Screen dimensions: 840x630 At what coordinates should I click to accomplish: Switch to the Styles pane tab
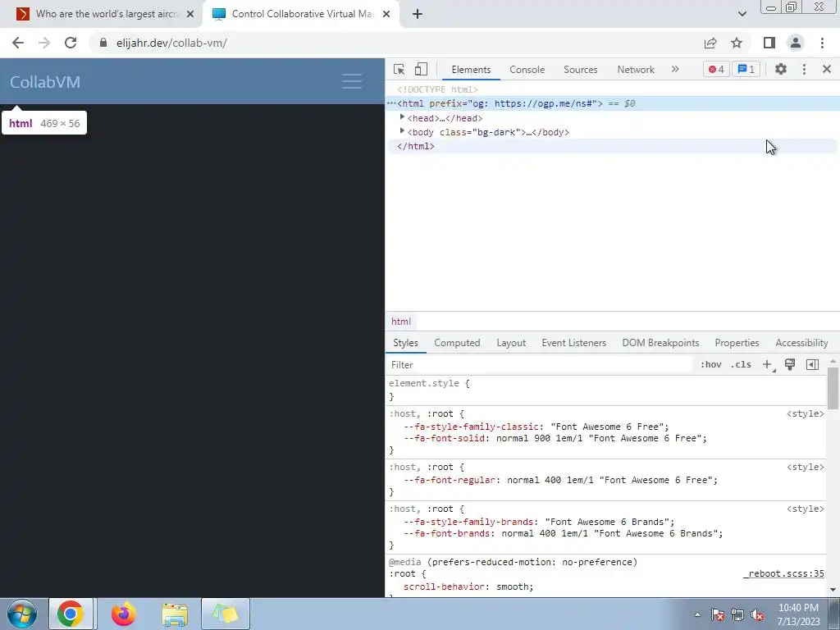pos(405,343)
